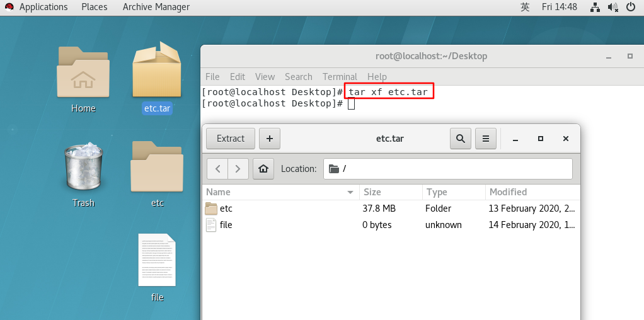Open the terminal Search menu
644x320 pixels.
tap(299, 77)
